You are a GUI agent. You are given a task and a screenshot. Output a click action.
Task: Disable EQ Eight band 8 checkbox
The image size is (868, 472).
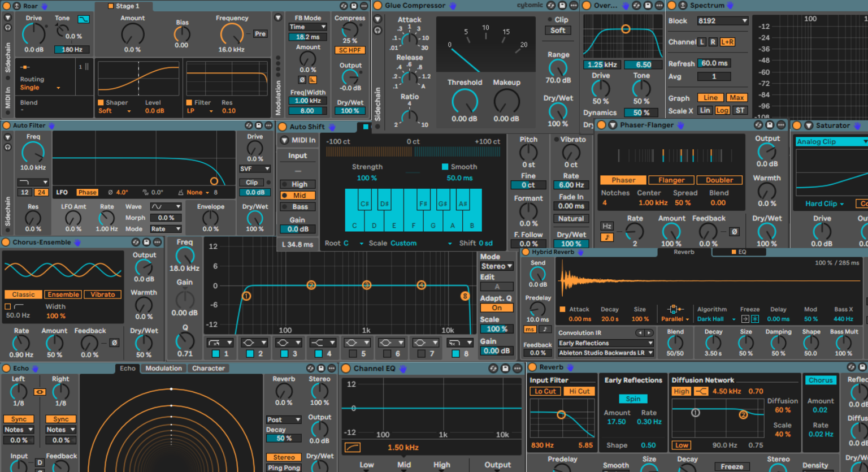[455, 354]
